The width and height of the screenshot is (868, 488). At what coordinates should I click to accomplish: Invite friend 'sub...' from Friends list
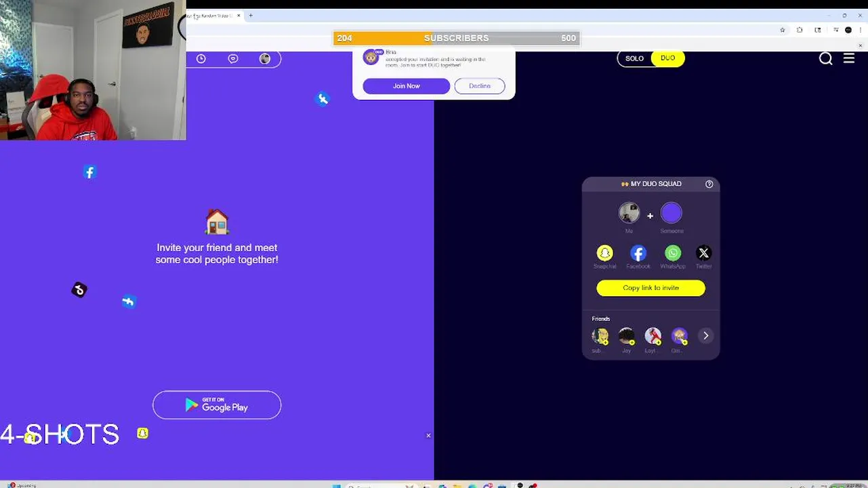pyautogui.click(x=600, y=335)
